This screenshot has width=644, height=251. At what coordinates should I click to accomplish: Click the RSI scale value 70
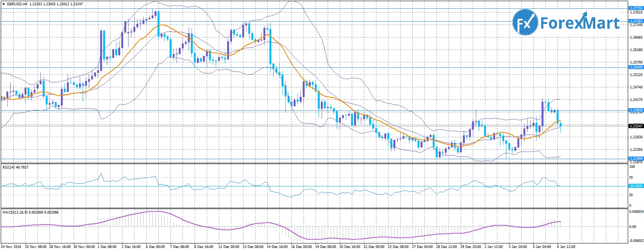[x=631, y=178]
